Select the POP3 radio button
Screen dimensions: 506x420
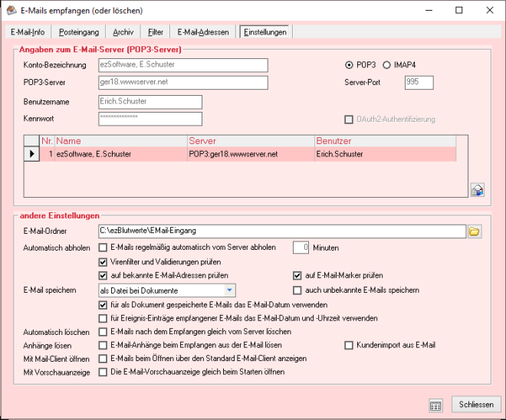[350, 65]
